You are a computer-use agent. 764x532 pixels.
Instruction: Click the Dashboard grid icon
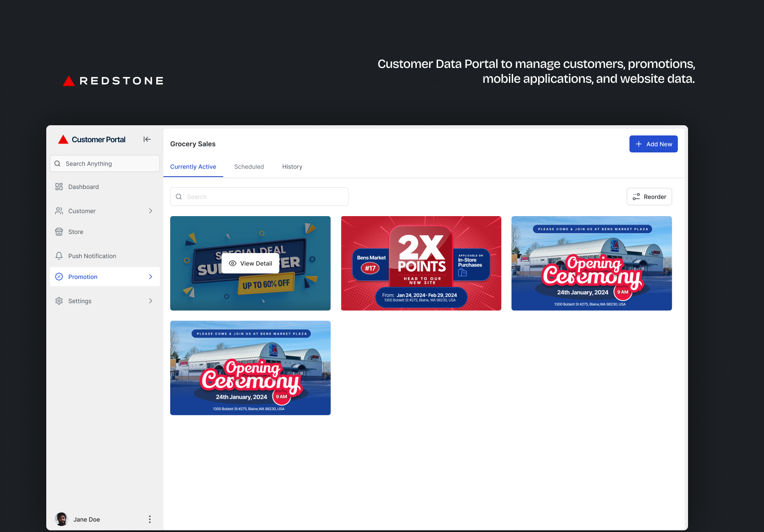59,187
